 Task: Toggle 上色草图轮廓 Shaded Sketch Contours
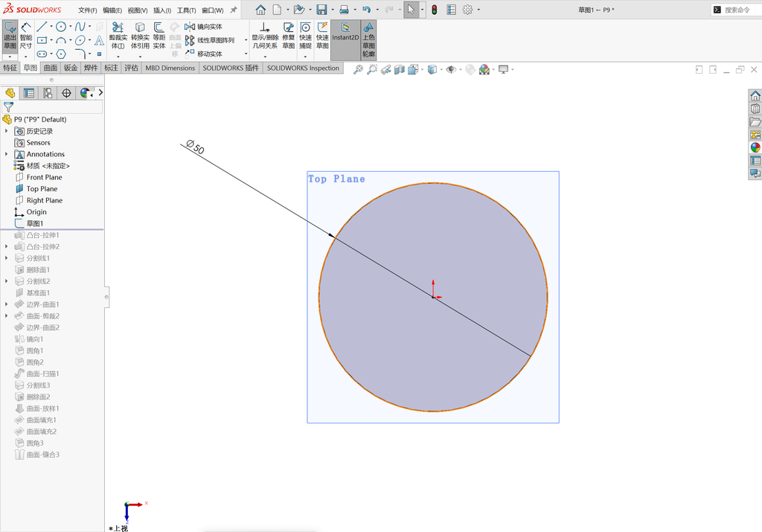368,40
